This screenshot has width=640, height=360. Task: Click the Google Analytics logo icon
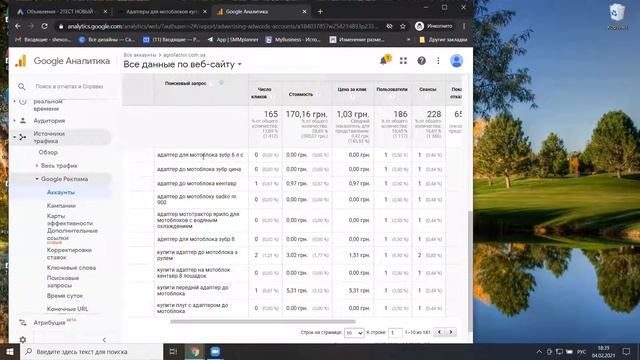(21, 61)
